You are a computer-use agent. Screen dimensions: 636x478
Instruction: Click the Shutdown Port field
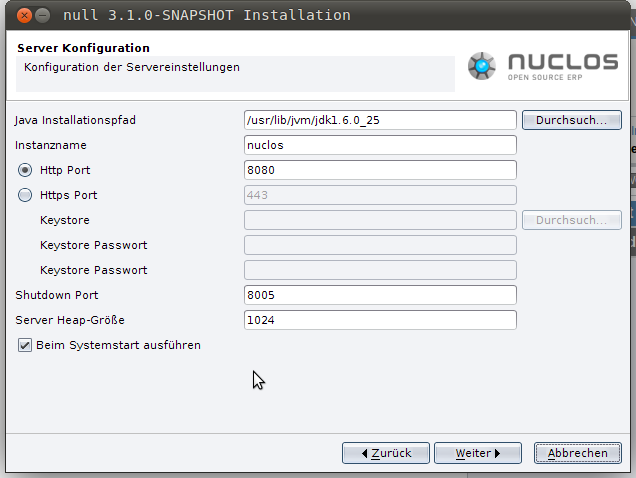pyautogui.click(x=380, y=295)
